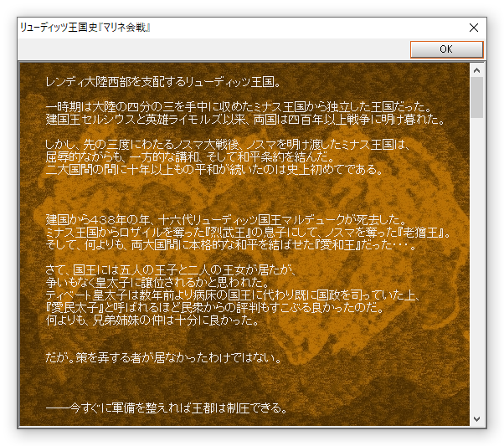The image size is (504, 446).
Task: Click the first line starting with レンディ大陸西部
Action: point(163,82)
